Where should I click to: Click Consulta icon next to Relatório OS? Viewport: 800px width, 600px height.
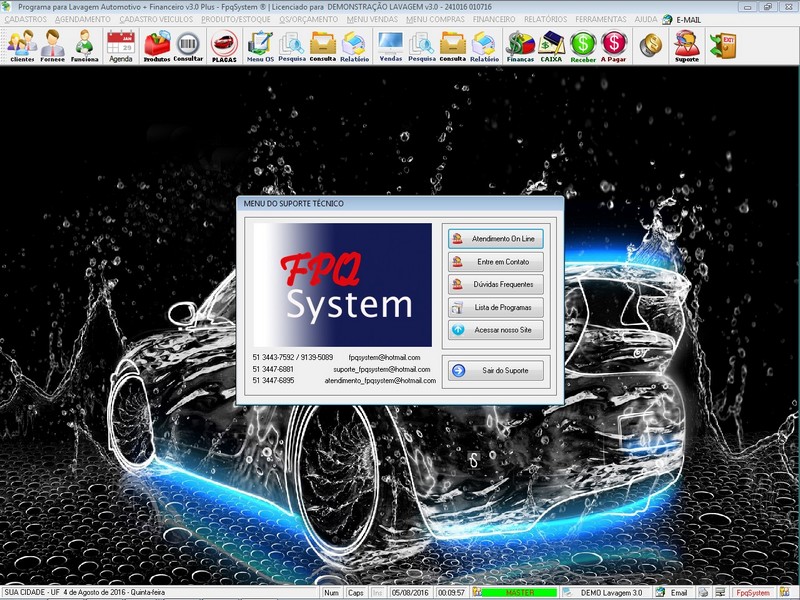pos(323,46)
